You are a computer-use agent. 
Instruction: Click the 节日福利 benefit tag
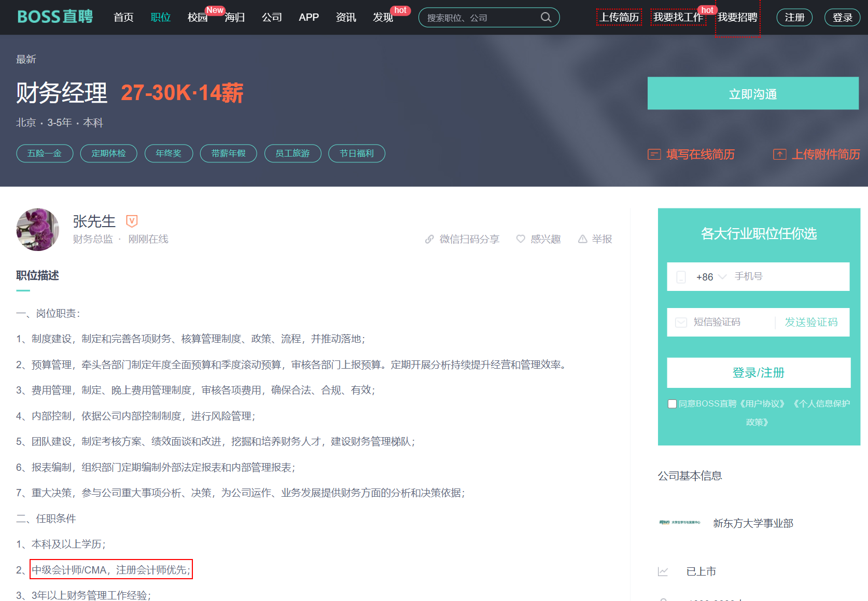coord(357,153)
